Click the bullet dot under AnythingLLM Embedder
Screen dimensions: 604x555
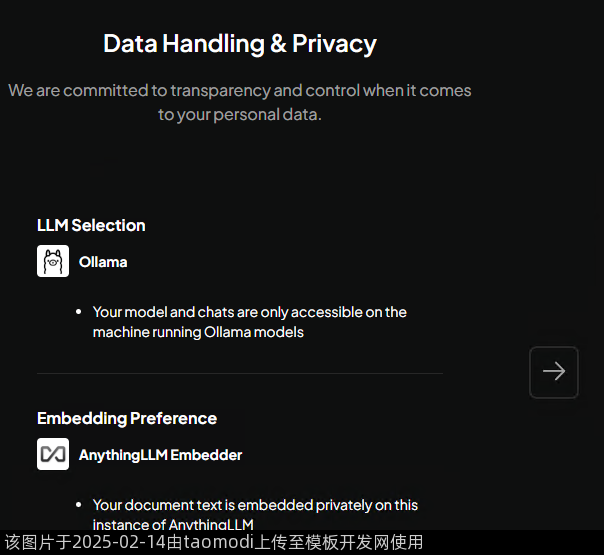[79, 505]
